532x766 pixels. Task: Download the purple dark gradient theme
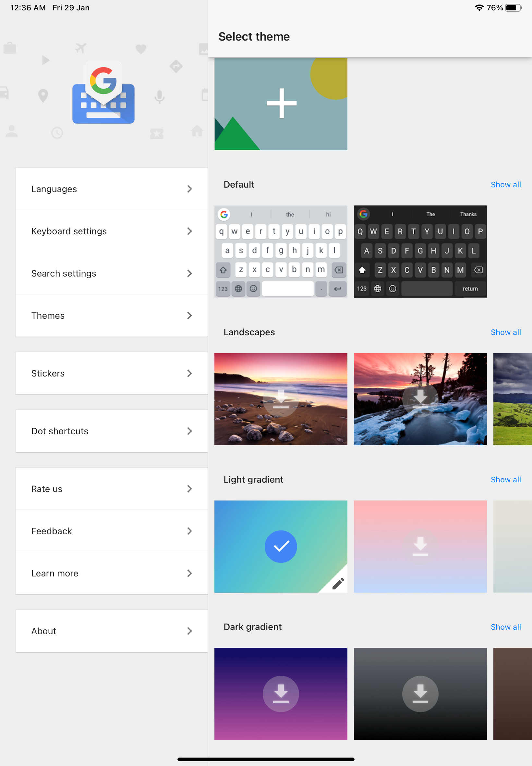[x=281, y=694]
